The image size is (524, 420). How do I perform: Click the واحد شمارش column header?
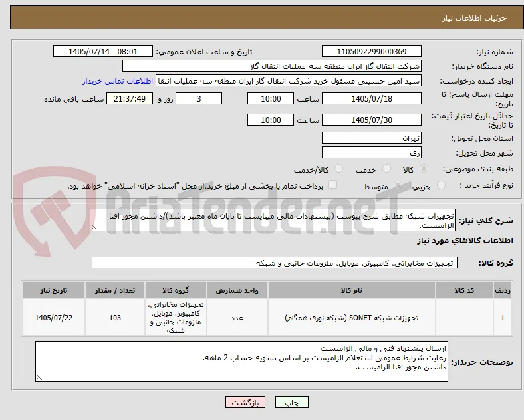pos(237,290)
